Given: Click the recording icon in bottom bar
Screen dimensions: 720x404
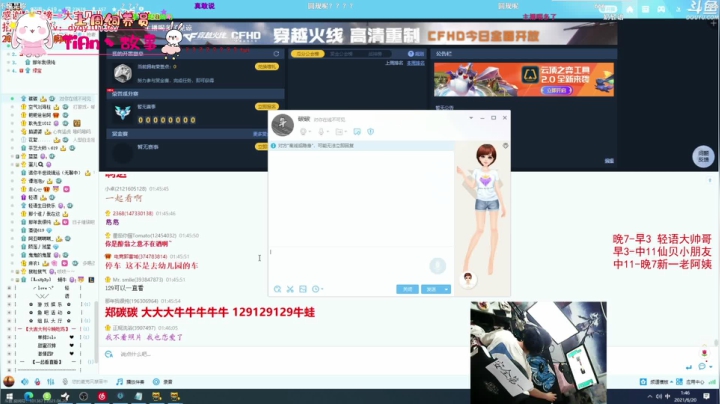Looking at the screenshot, I should [x=156, y=382].
